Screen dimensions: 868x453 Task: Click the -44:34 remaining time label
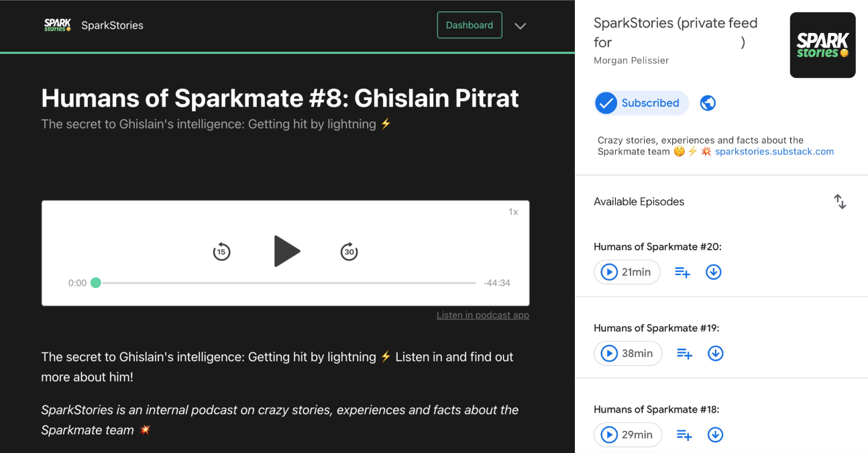497,283
